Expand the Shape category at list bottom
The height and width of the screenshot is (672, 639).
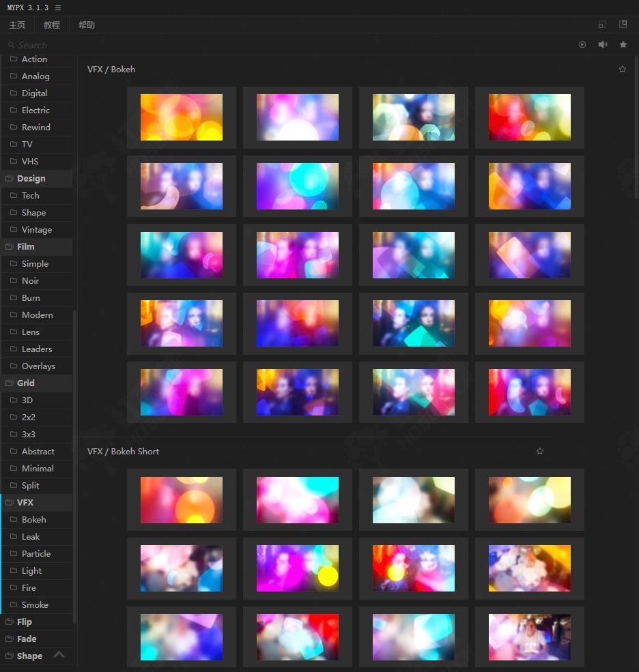(x=29, y=656)
